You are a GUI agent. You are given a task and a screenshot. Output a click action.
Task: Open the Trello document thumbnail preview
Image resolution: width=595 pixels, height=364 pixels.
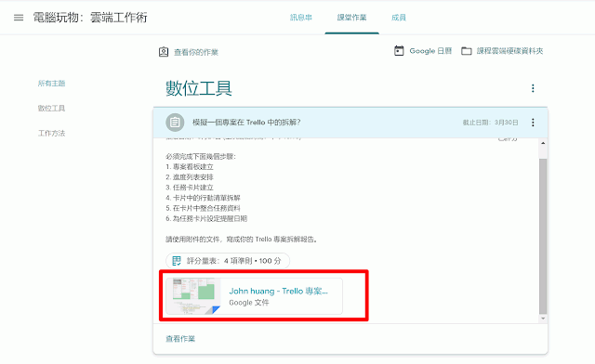[193, 296]
